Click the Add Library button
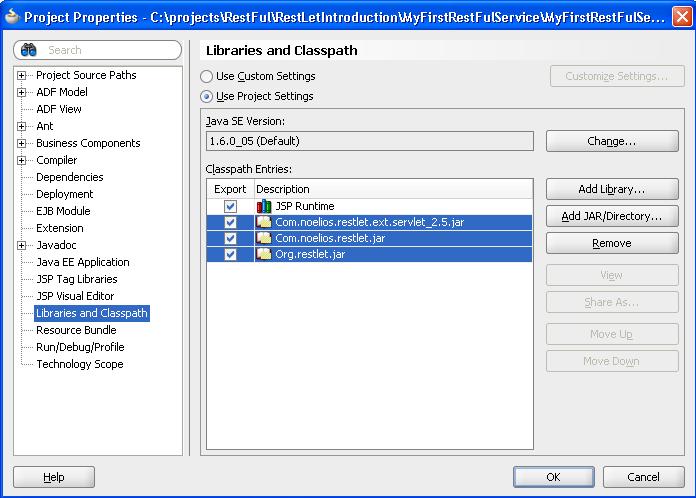The height and width of the screenshot is (498, 696). (x=612, y=189)
